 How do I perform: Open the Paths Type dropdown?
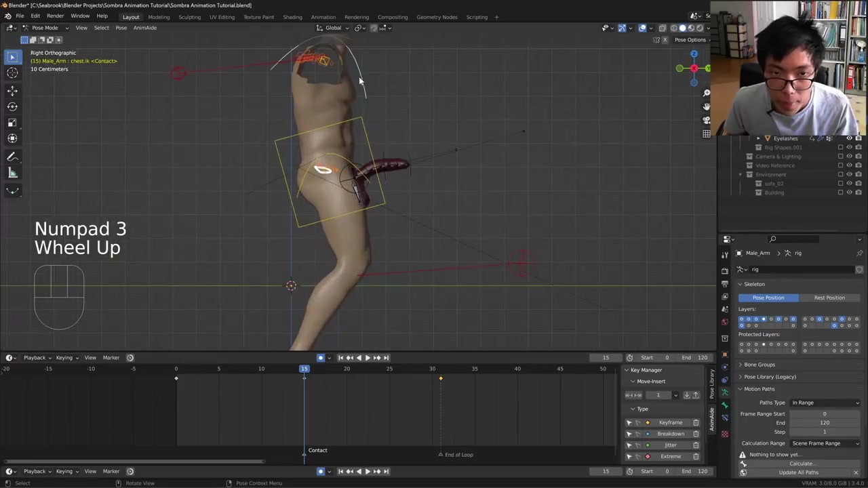click(x=825, y=403)
